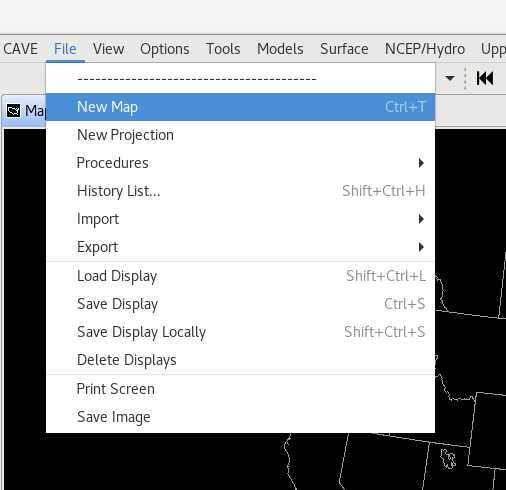Click the dashed tear-off line atop the File menu
This screenshot has width=506, height=490.
(x=197, y=79)
